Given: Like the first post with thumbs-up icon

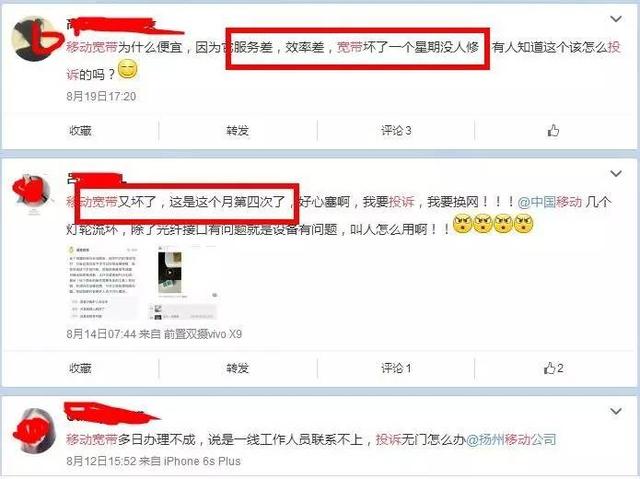Looking at the screenshot, I should coord(553,131).
